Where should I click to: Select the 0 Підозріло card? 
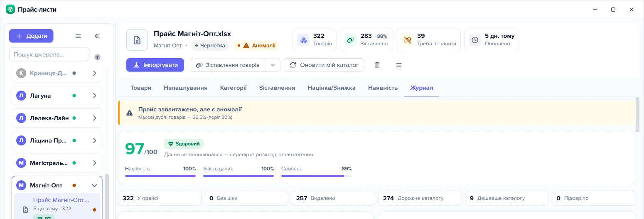click(594, 198)
